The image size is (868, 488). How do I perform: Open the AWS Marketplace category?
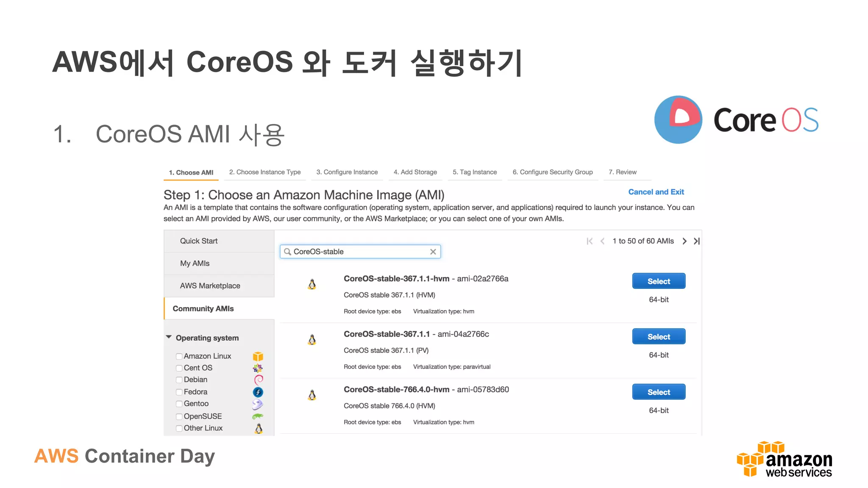219,286
